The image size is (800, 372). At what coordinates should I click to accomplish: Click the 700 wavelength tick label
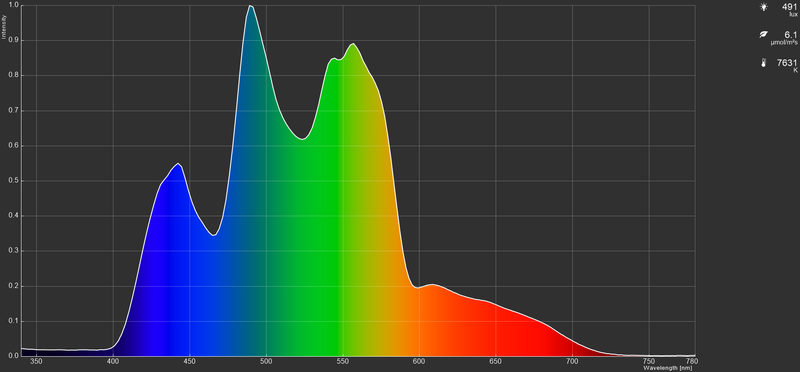tap(572, 361)
